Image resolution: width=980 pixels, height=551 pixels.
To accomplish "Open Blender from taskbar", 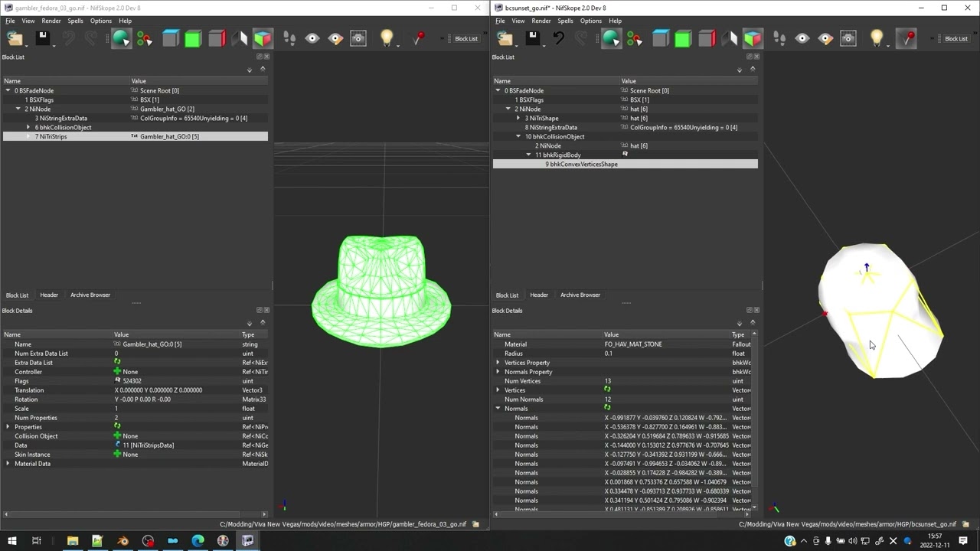I will coord(122,541).
